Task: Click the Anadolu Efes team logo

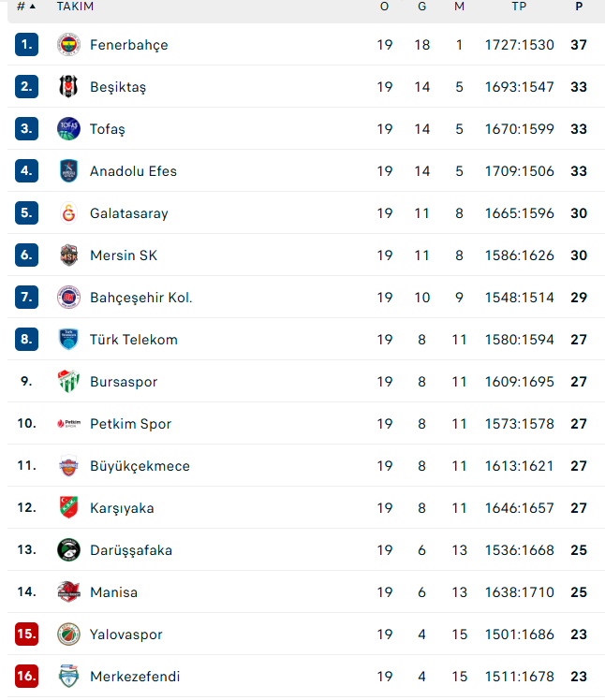Action: [68, 171]
